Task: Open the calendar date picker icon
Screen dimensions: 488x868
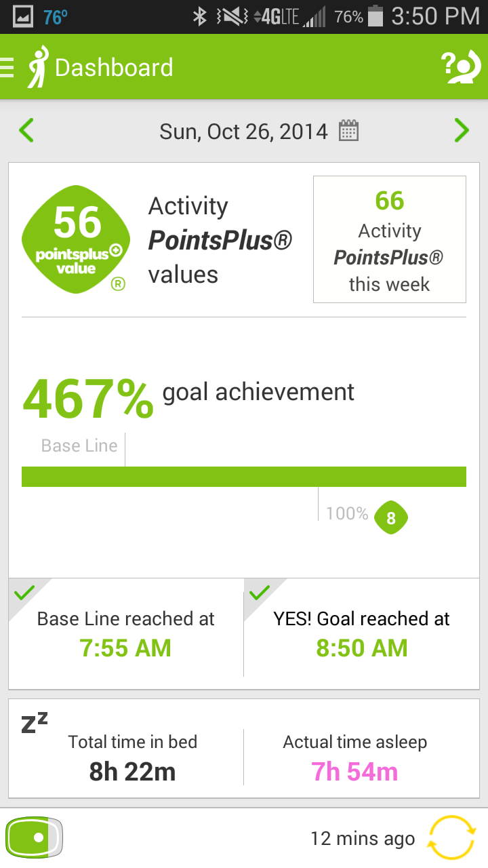Action: (x=348, y=130)
